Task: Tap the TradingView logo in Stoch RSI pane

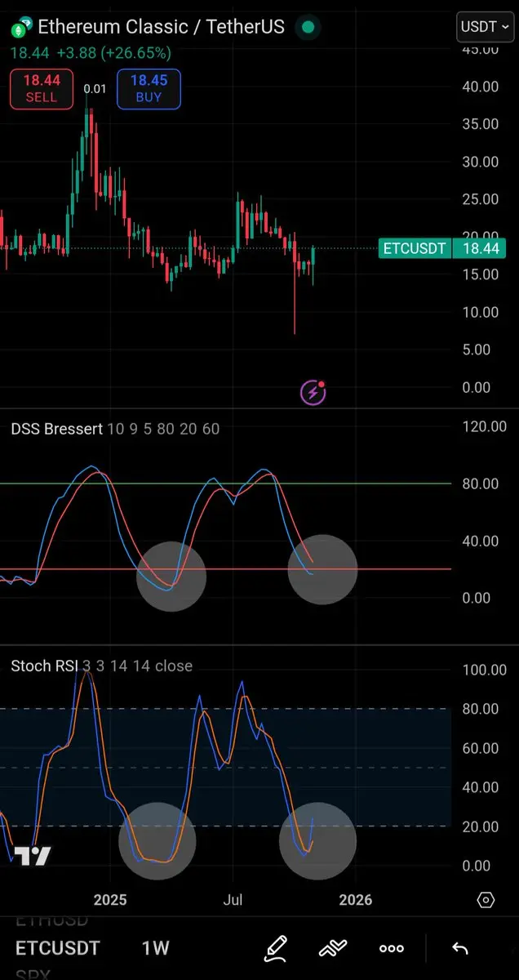Action: (x=32, y=856)
